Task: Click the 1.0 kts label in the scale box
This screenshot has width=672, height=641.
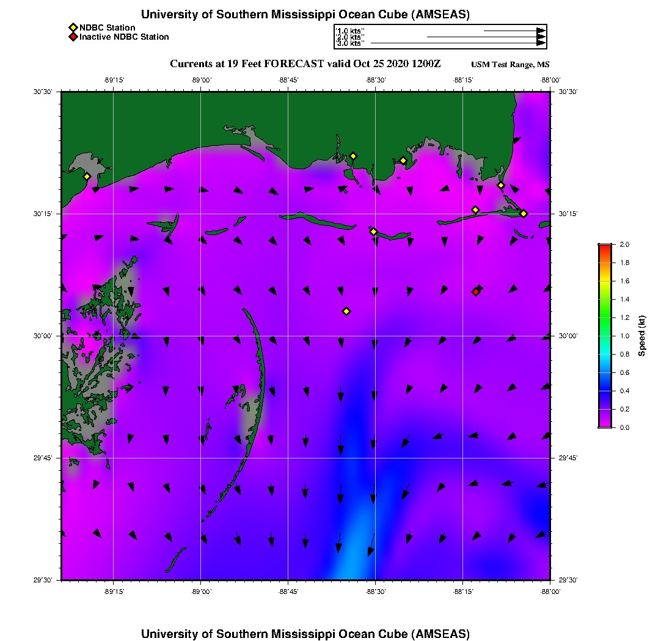Action: coord(351,31)
